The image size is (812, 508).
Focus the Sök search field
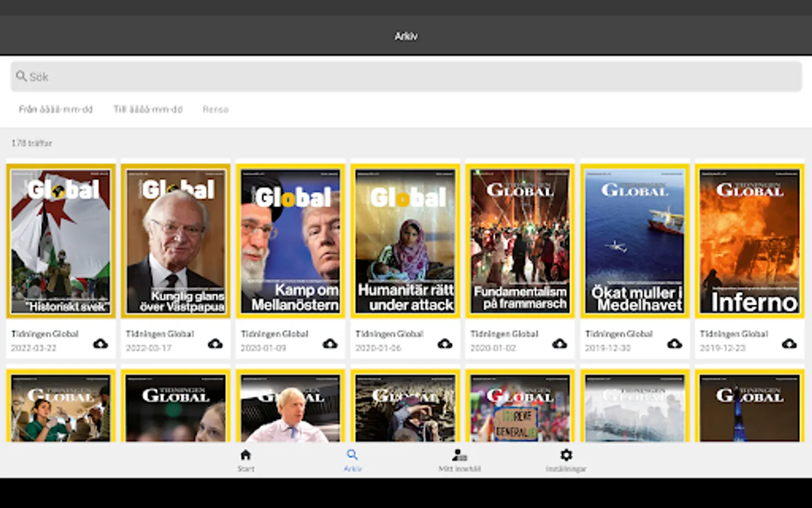(x=406, y=76)
